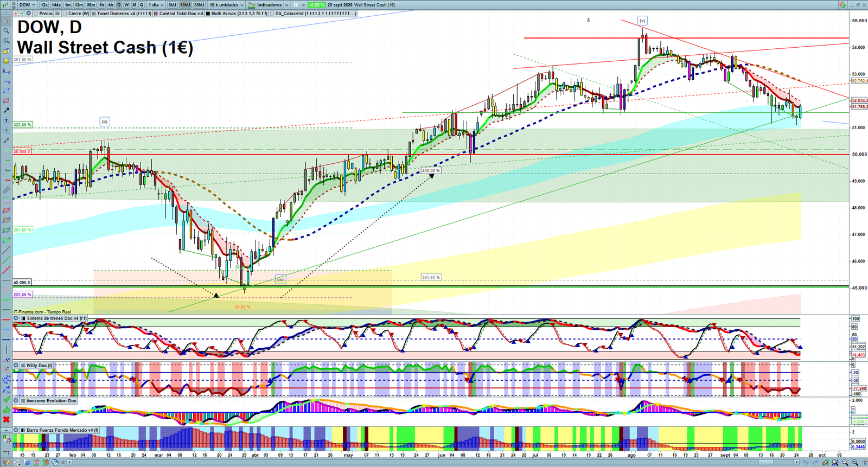Close the Sistema de trenes Doc v4 panel
The image size is (868, 467).
pyautogui.click(x=16, y=318)
